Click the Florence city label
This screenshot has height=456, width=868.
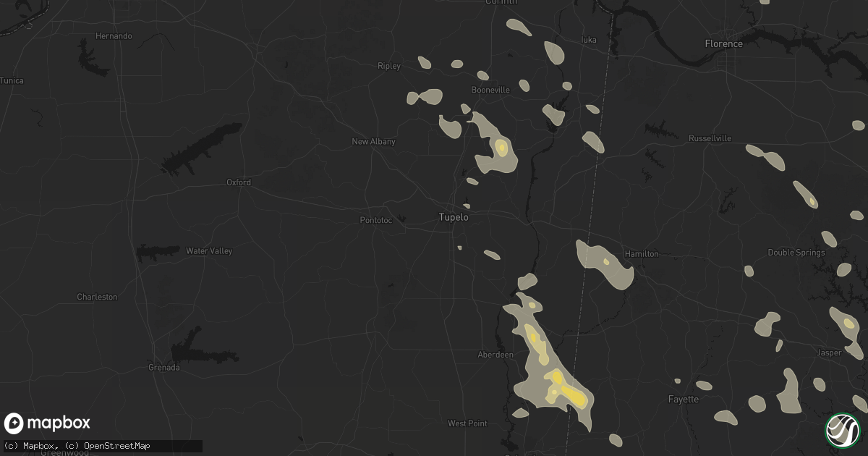point(724,43)
